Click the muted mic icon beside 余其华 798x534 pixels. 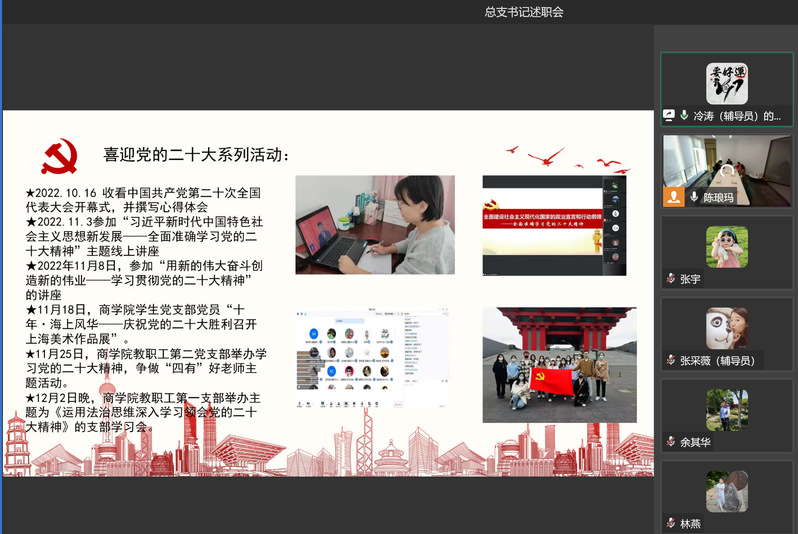pyautogui.click(x=671, y=441)
